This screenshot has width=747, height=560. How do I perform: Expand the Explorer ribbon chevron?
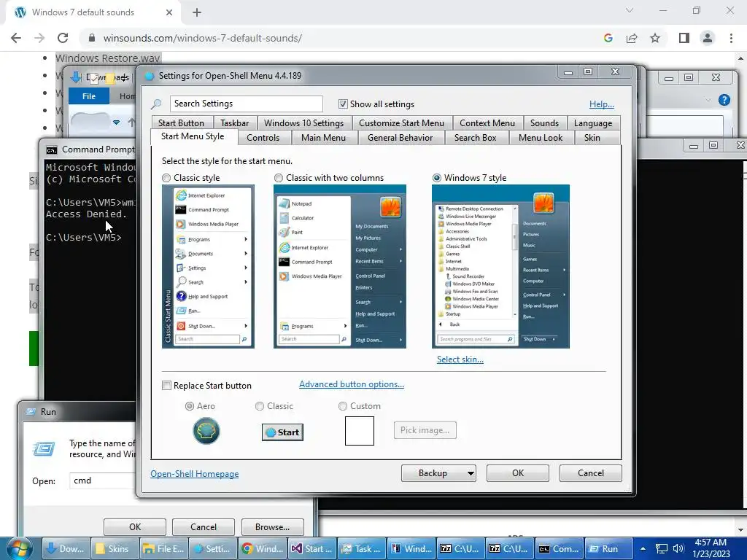pos(708,100)
